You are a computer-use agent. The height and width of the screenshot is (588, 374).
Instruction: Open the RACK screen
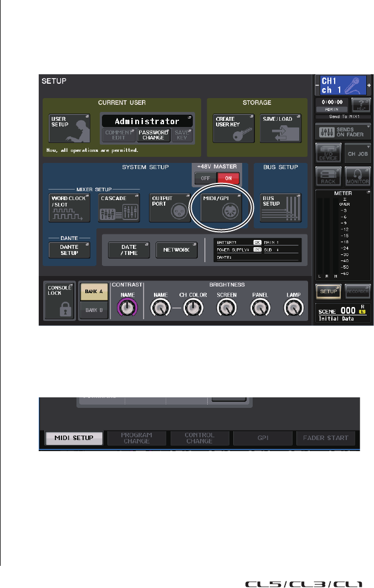tap(328, 176)
